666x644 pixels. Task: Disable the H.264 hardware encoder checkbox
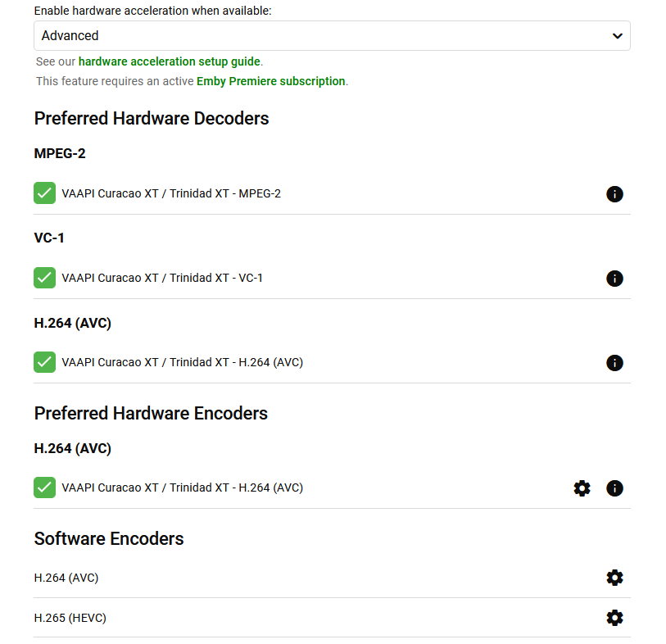pyautogui.click(x=45, y=488)
